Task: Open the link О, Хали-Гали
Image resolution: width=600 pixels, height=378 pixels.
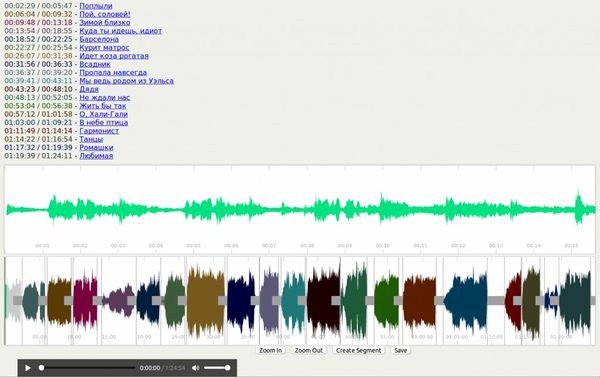Action: point(103,114)
